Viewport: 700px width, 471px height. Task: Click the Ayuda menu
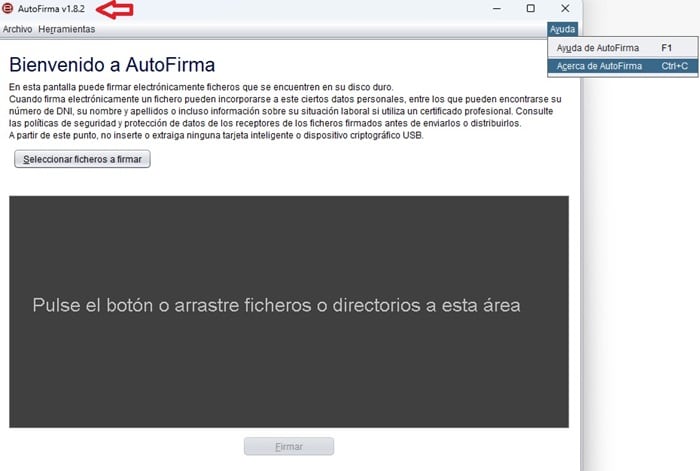(562, 29)
